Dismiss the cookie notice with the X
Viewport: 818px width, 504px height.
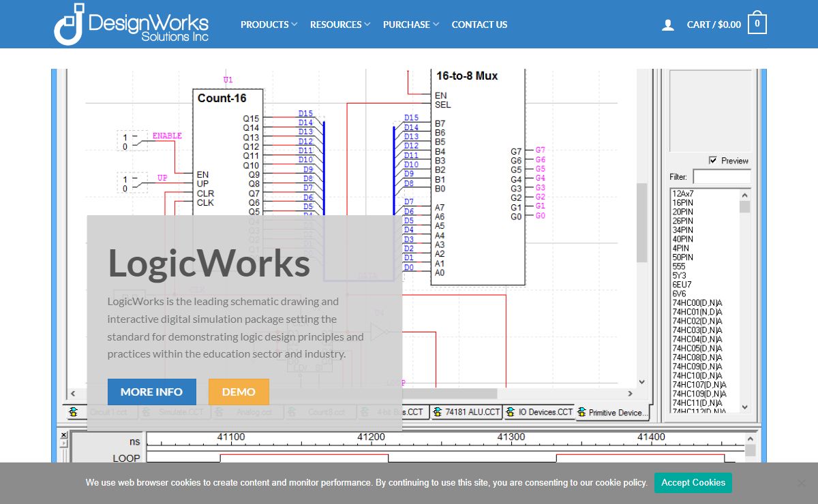pyautogui.click(x=802, y=483)
